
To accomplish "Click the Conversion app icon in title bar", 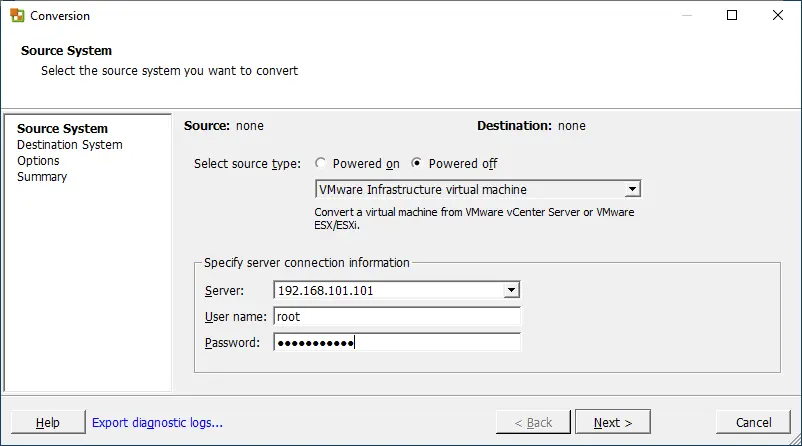I will click(x=17, y=15).
